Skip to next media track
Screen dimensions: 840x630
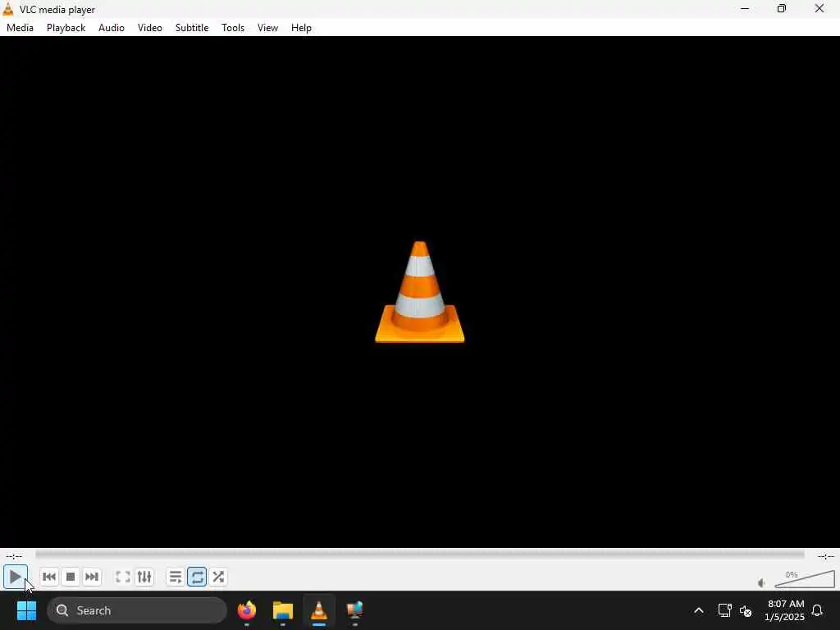[92, 577]
